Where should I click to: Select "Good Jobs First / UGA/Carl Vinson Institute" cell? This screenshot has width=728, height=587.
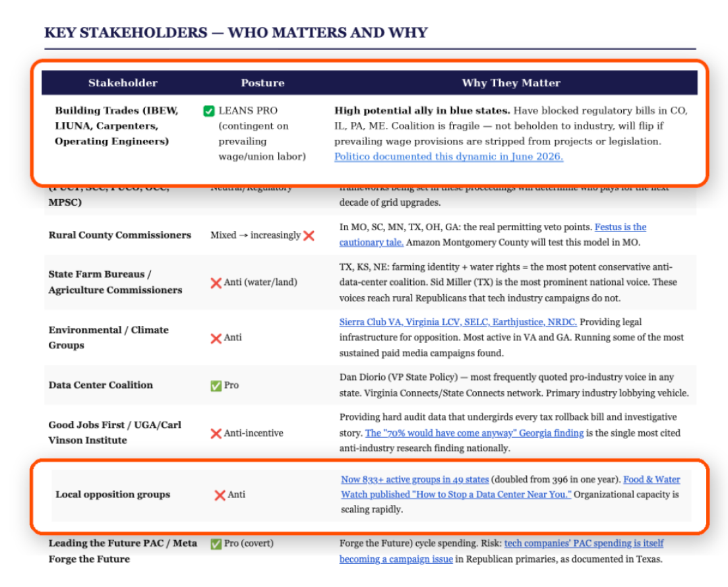(115, 433)
